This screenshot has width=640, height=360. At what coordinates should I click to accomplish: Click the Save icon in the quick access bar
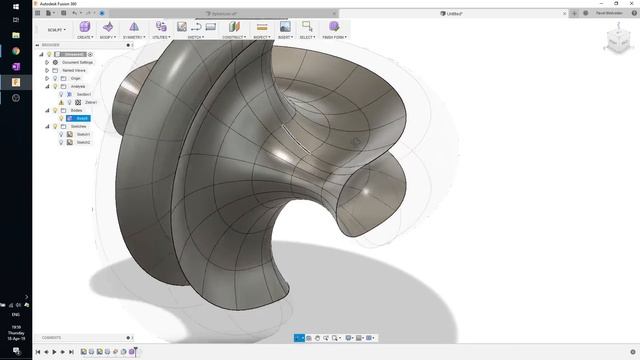pyautogui.click(x=64, y=13)
